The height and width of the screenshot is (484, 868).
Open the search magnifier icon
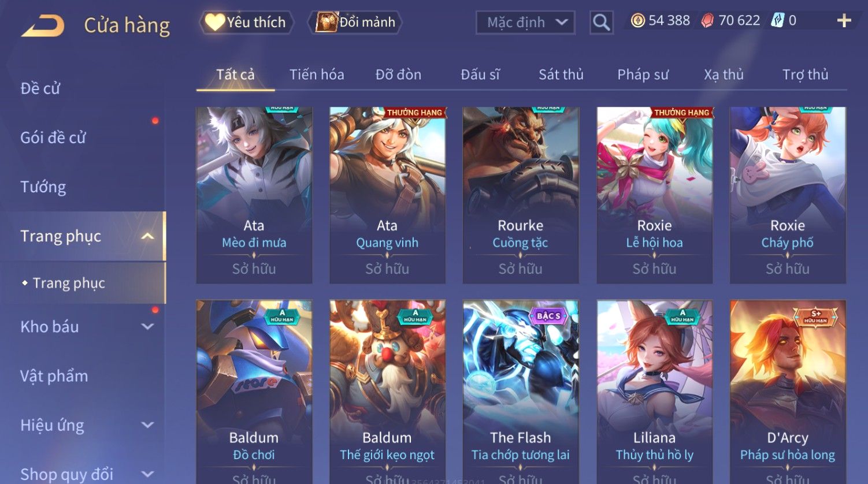click(601, 23)
